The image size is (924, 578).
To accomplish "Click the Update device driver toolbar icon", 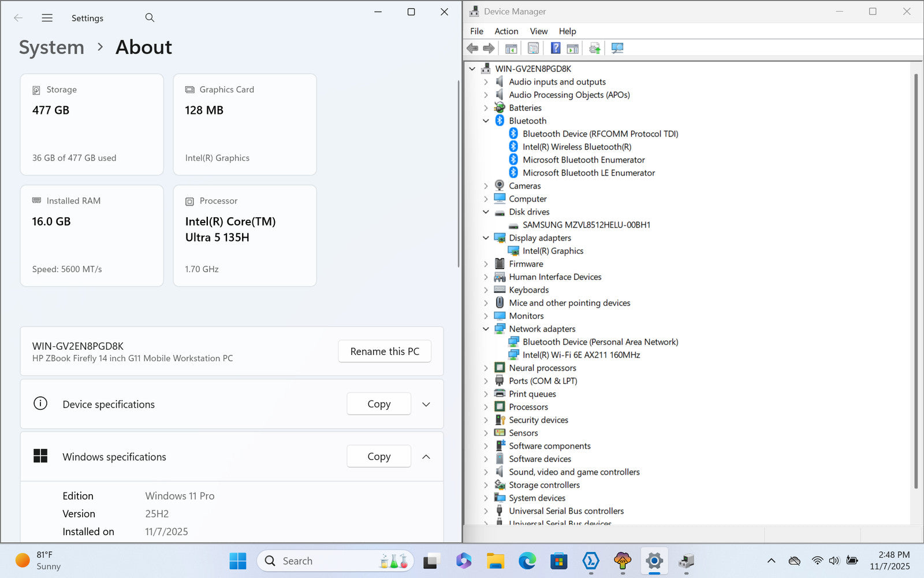I will coord(594,48).
